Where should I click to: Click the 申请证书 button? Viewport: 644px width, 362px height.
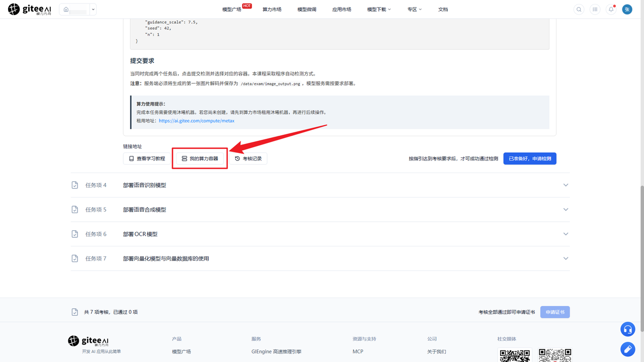[555, 312]
